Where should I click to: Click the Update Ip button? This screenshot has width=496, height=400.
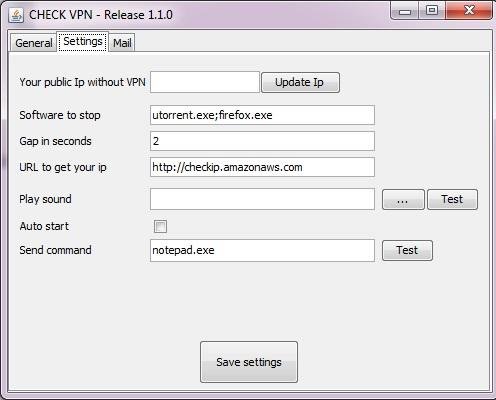pyautogui.click(x=300, y=82)
